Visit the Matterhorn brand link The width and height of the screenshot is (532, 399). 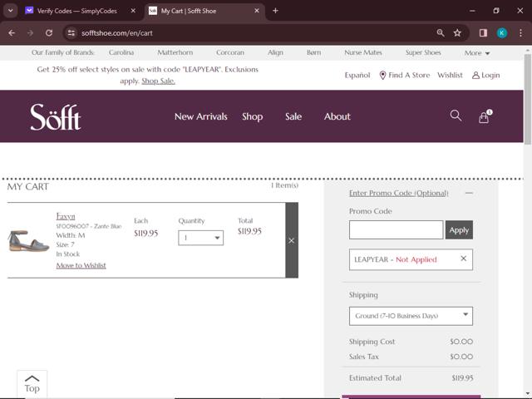(x=175, y=52)
